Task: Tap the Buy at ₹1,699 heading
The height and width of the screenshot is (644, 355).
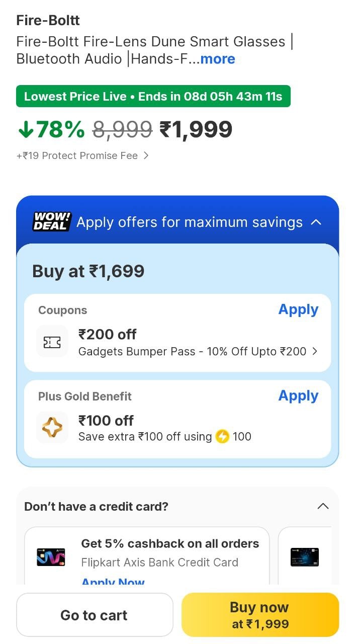Action: click(88, 271)
